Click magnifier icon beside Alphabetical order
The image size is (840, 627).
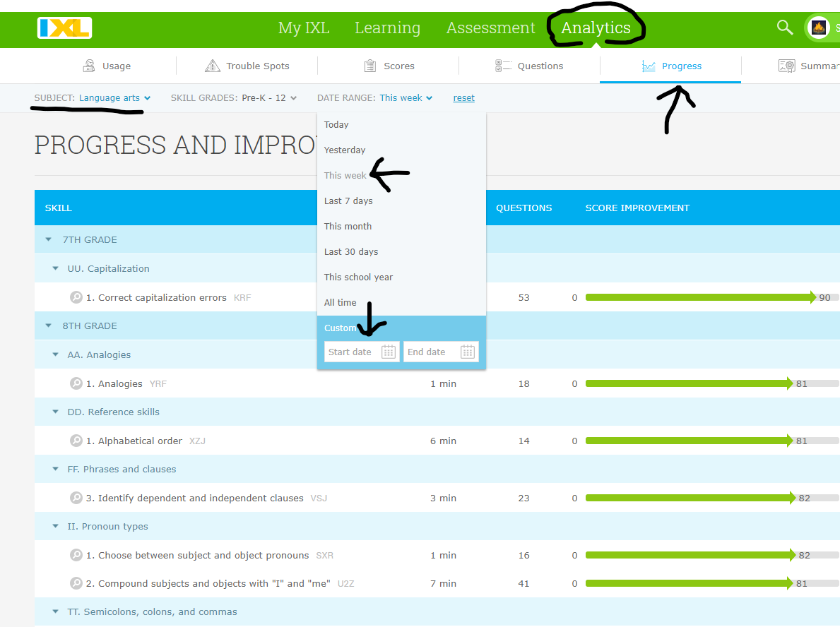click(76, 441)
